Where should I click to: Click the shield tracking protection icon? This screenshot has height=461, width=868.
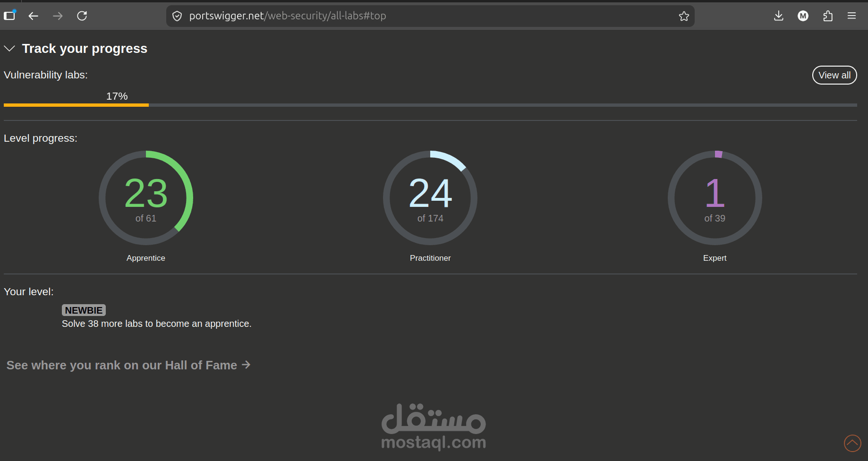(177, 16)
